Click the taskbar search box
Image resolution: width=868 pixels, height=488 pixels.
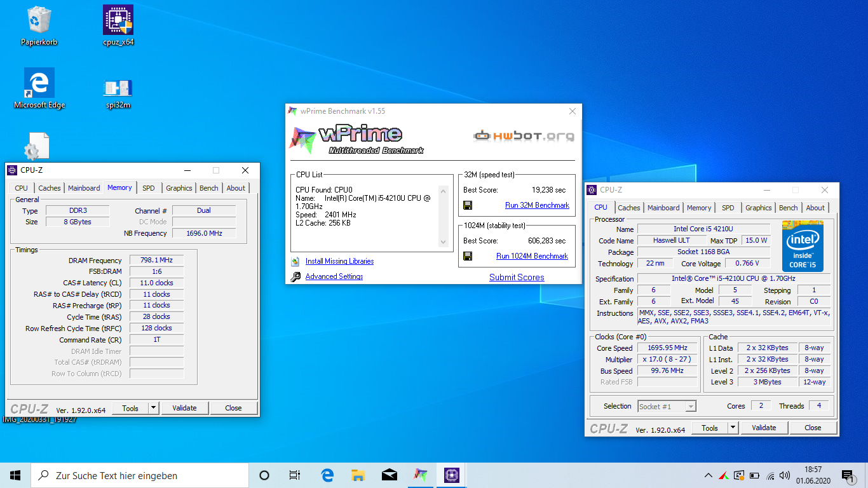coord(140,475)
